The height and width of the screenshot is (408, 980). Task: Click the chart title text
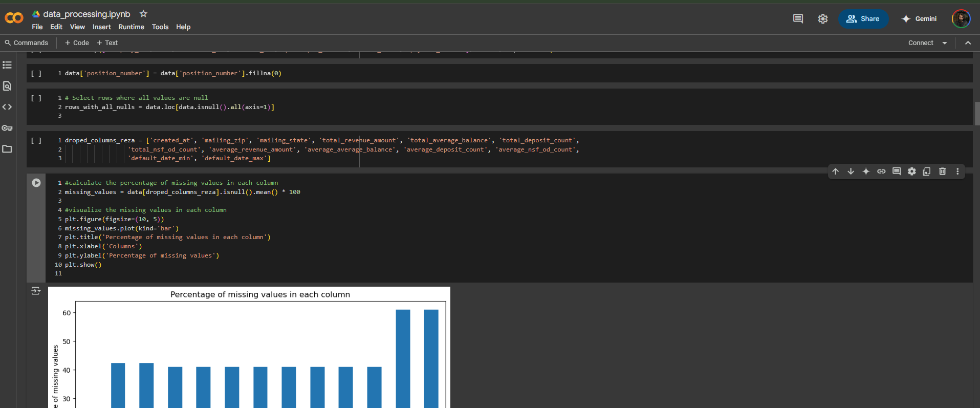[x=260, y=294]
